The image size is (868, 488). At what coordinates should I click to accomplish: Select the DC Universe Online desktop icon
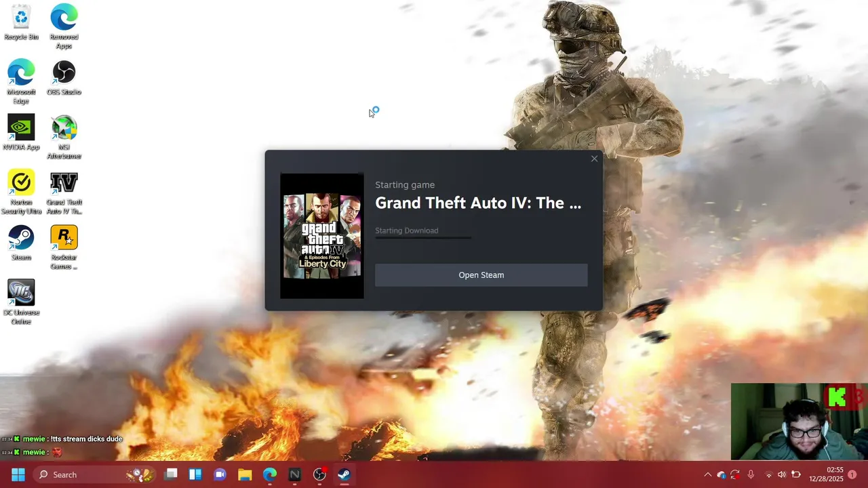coord(21,303)
